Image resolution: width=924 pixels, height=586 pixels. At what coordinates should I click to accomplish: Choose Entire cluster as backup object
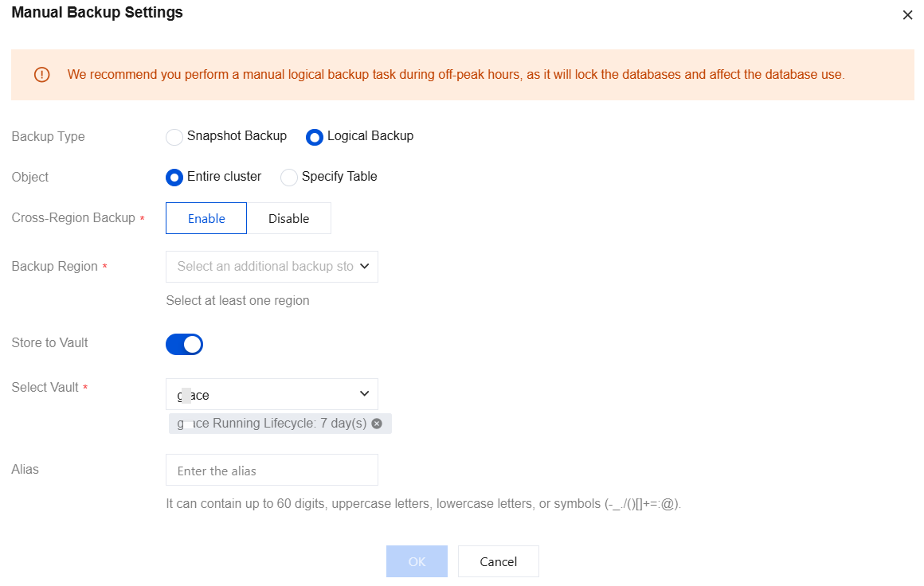(x=174, y=178)
